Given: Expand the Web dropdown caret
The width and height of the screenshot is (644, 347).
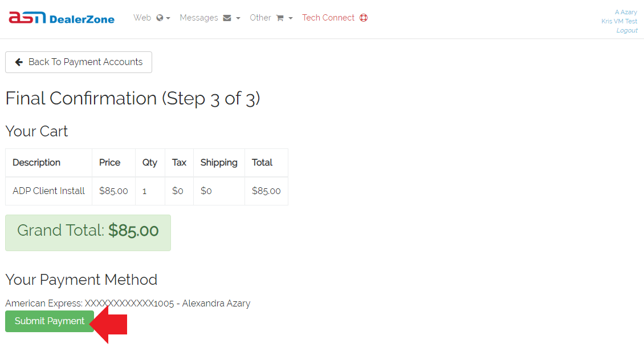Looking at the screenshot, I should (168, 18).
